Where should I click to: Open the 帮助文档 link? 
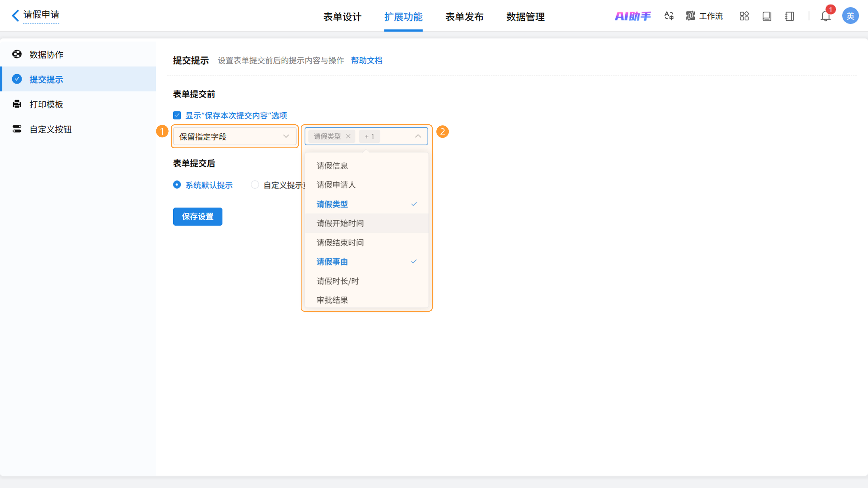pyautogui.click(x=367, y=60)
